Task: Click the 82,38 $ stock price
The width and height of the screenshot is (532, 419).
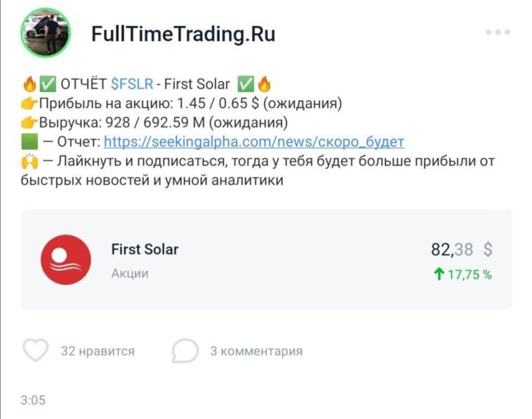Action: pyautogui.click(x=461, y=249)
